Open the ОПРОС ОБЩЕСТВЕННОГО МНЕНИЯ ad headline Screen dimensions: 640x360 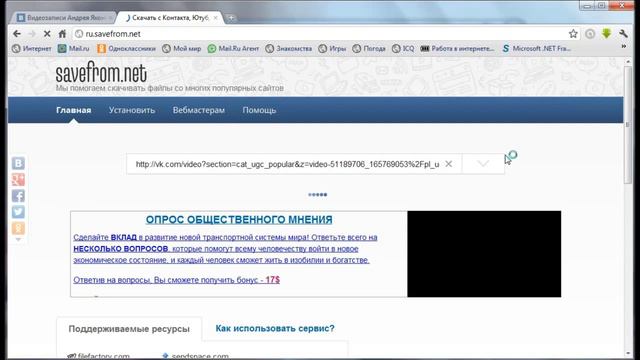click(x=239, y=220)
